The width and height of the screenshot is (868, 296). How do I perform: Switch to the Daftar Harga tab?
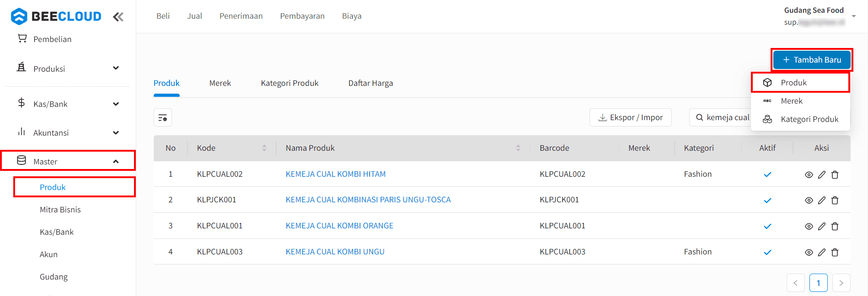point(370,83)
